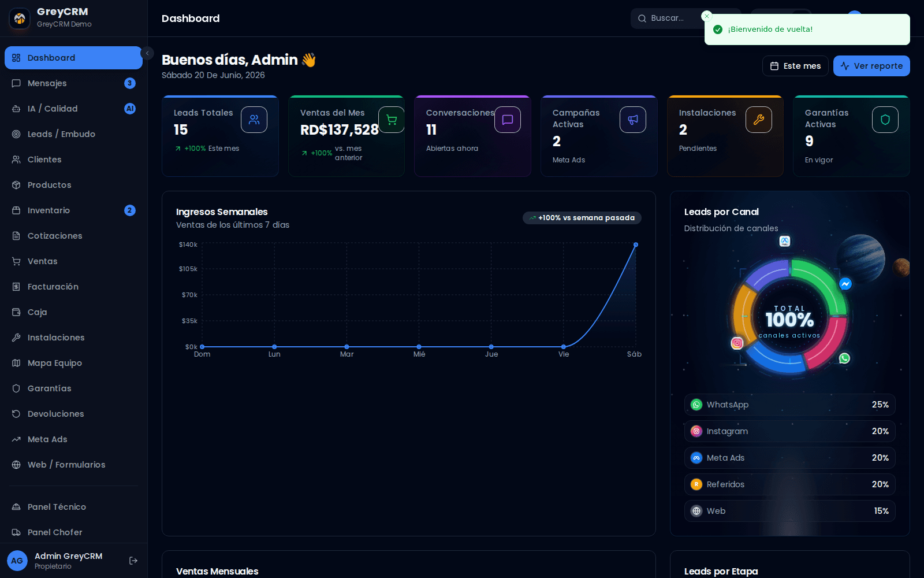Click the Caja wallet icon
924x578 pixels.
pyautogui.click(x=16, y=312)
